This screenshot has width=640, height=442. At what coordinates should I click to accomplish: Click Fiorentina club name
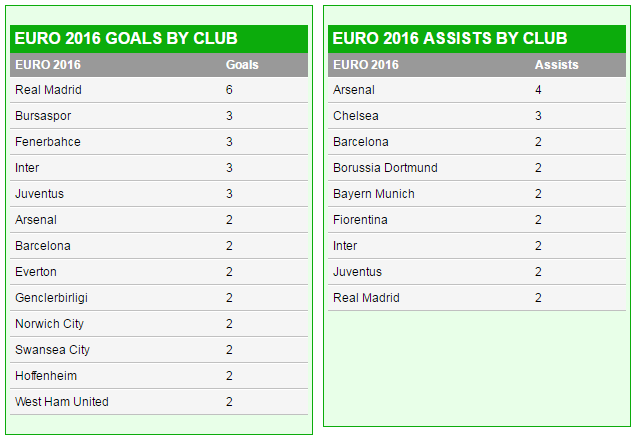tap(360, 220)
